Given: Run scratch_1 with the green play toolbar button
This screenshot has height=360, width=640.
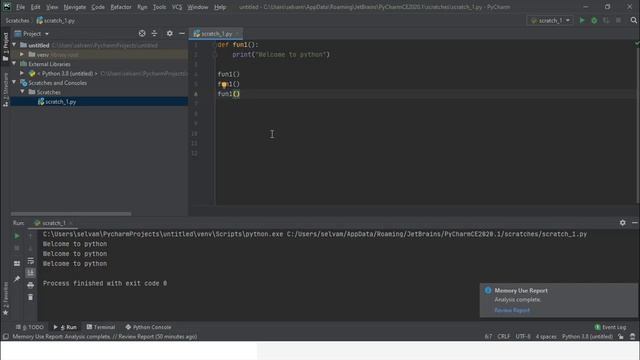Looking at the screenshot, I should pyautogui.click(x=582, y=20).
